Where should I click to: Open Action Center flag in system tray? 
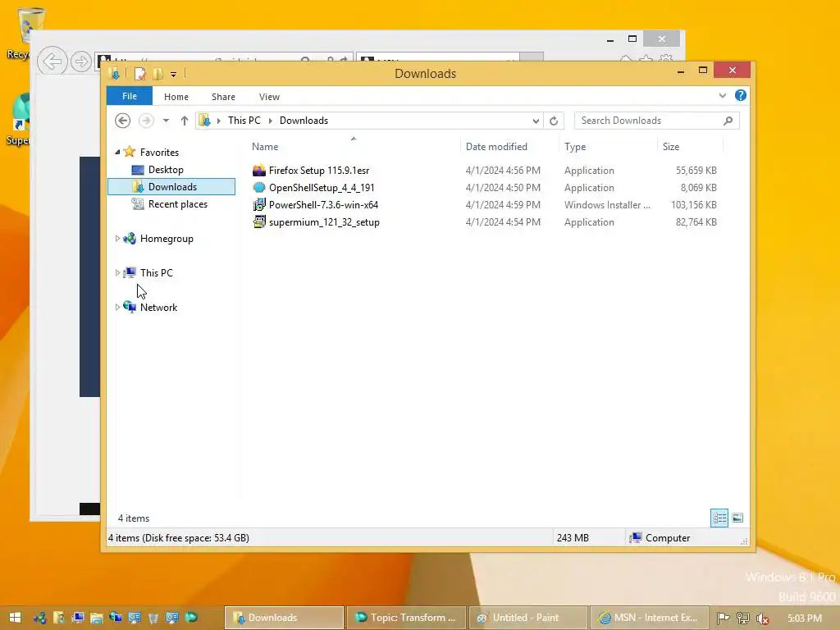tap(723, 619)
